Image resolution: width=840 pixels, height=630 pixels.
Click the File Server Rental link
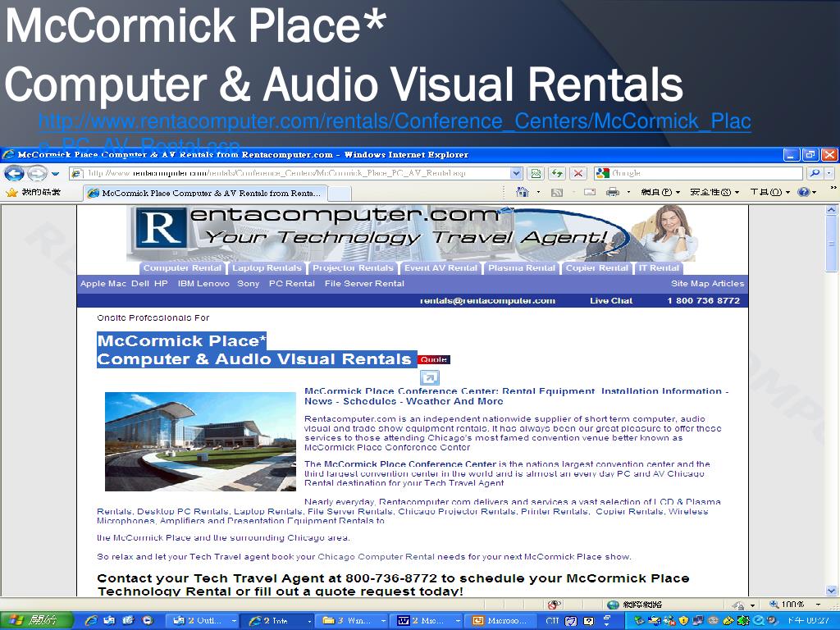click(364, 283)
